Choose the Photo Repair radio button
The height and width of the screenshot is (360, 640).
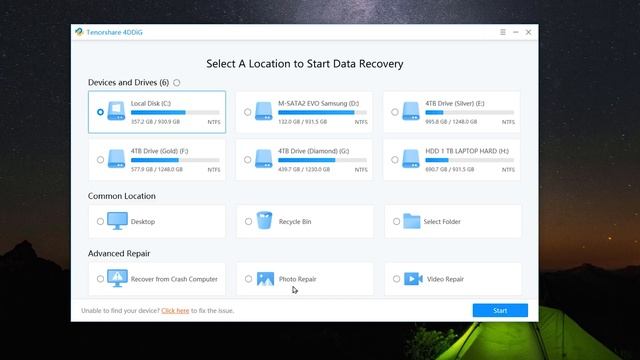249,279
